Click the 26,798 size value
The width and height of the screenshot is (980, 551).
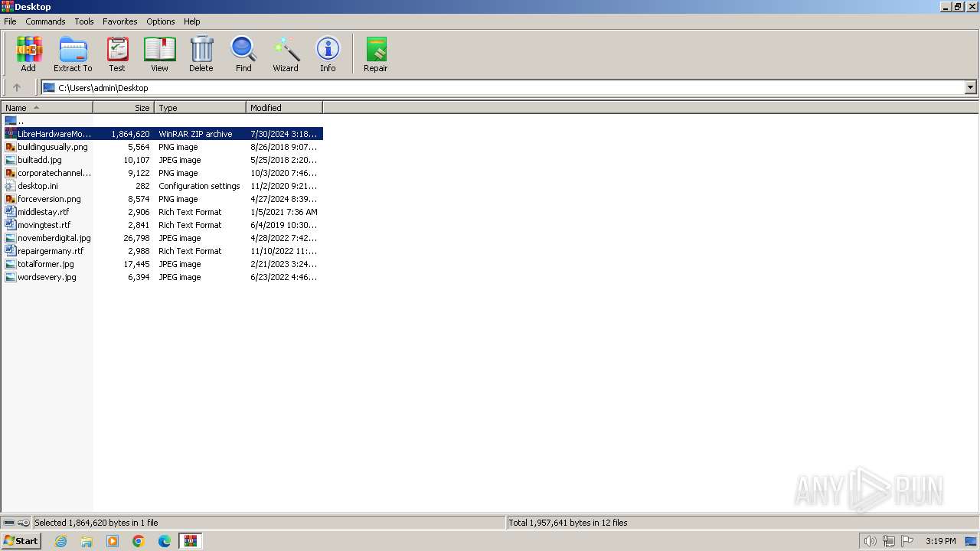(x=136, y=238)
